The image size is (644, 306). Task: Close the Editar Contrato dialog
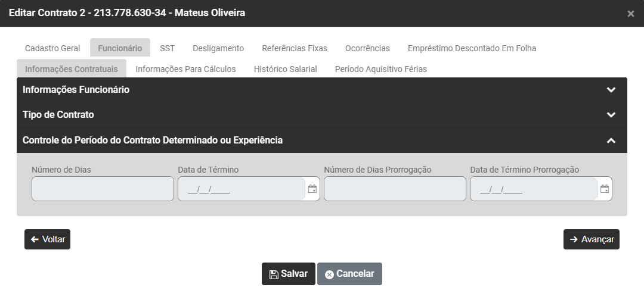(630, 14)
